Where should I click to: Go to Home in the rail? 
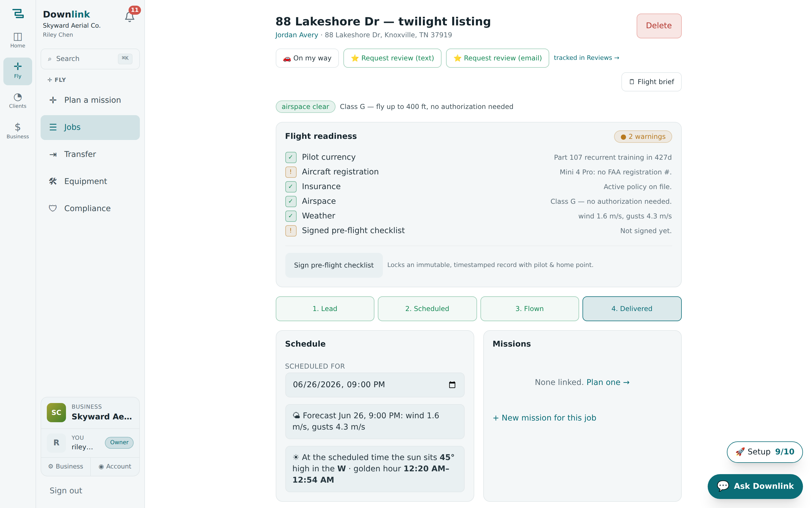point(18,41)
